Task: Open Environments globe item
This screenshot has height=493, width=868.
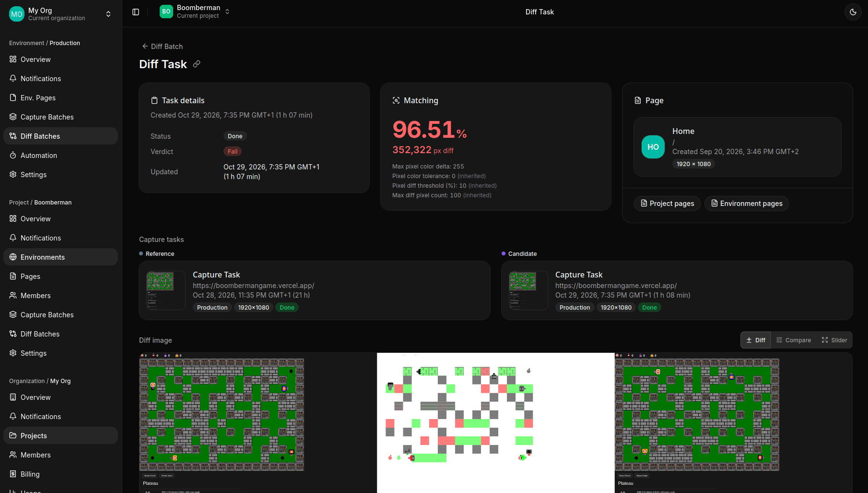Action: 61,257
